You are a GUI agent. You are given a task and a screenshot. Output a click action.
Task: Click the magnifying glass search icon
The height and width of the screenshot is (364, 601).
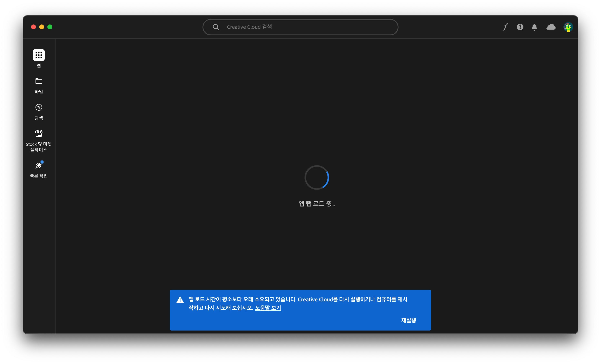(216, 27)
